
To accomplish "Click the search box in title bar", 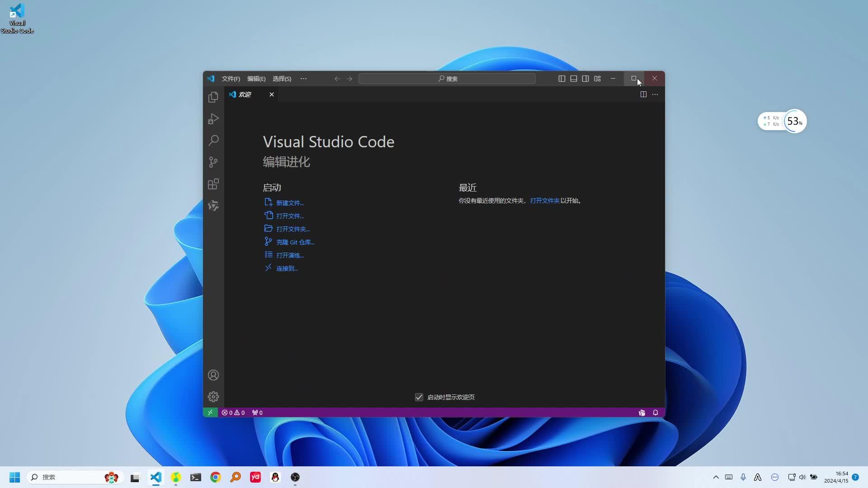I will pyautogui.click(x=447, y=78).
